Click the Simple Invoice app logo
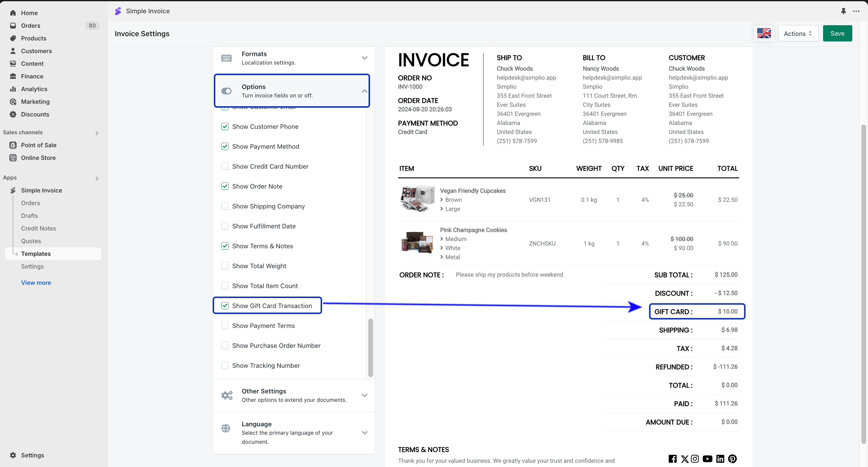This screenshot has height=467, width=868. (x=118, y=11)
